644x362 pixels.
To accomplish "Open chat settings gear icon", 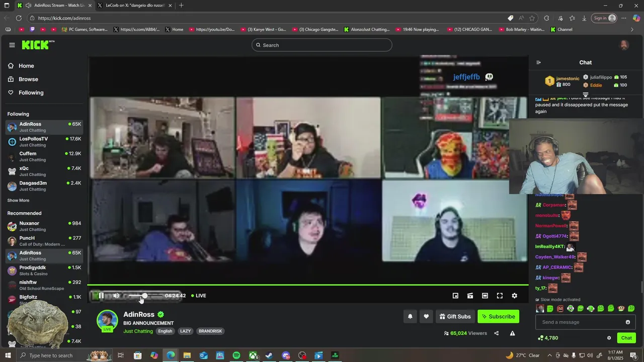I will pyautogui.click(x=609, y=338).
